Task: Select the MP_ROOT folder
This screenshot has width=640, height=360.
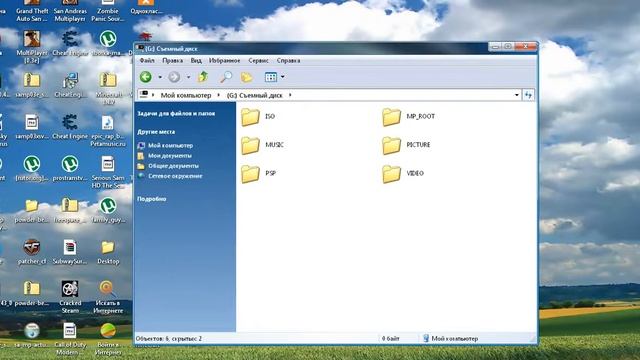Action: point(409,117)
